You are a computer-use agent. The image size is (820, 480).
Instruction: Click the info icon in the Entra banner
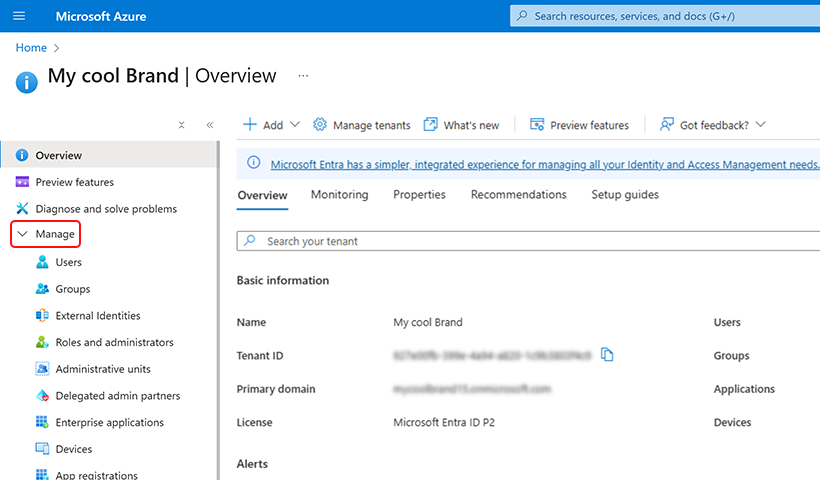coord(254,163)
